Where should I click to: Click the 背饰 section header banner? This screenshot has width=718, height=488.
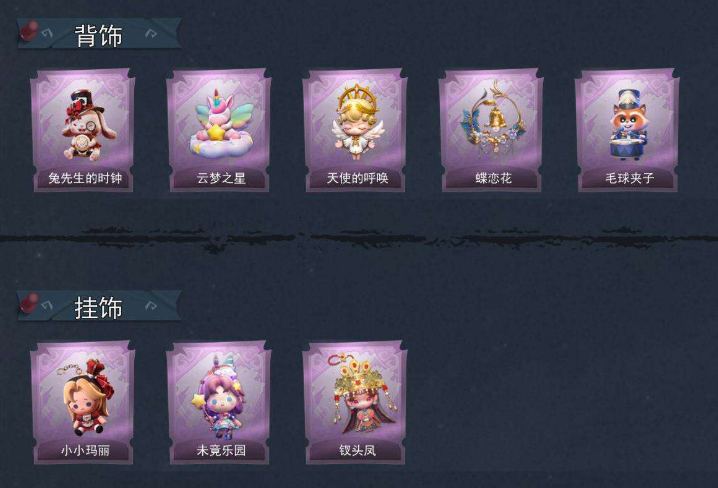point(99,33)
